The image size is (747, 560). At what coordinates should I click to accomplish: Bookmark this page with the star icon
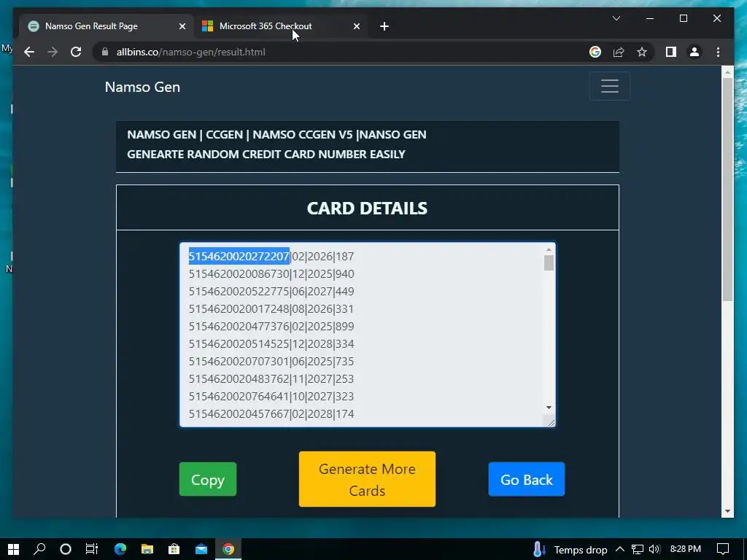click(642, 52)
